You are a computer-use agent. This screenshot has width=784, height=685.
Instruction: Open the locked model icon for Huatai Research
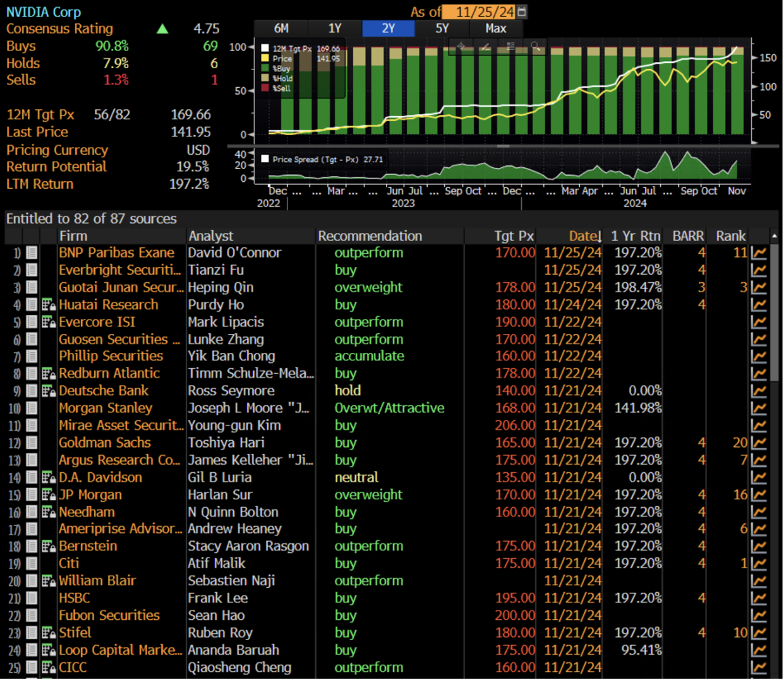49,305
